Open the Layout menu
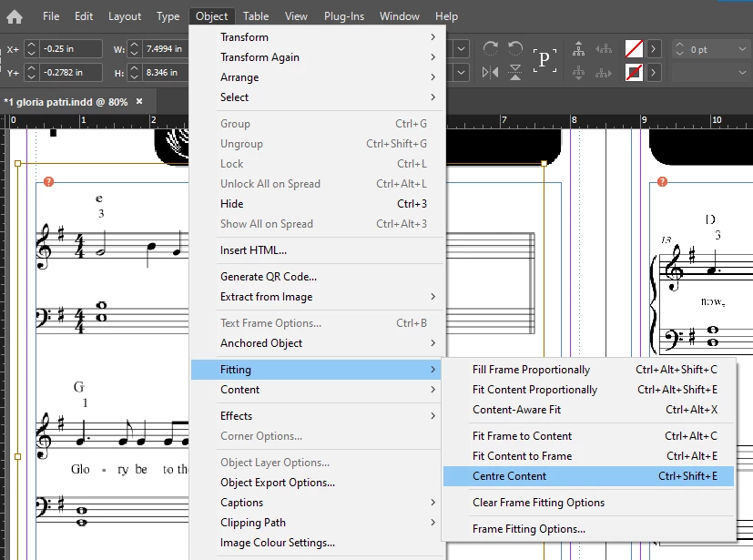 click(125, 16)
